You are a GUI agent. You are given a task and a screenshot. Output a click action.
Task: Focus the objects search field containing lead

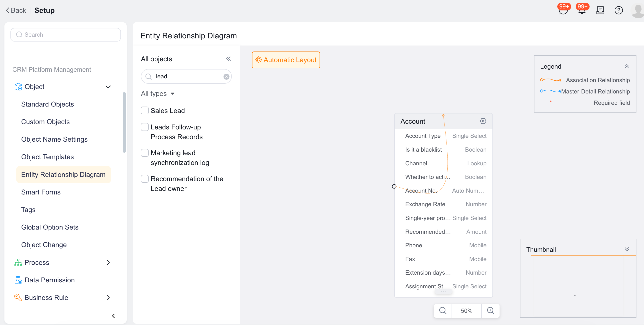tap(186, 76)
